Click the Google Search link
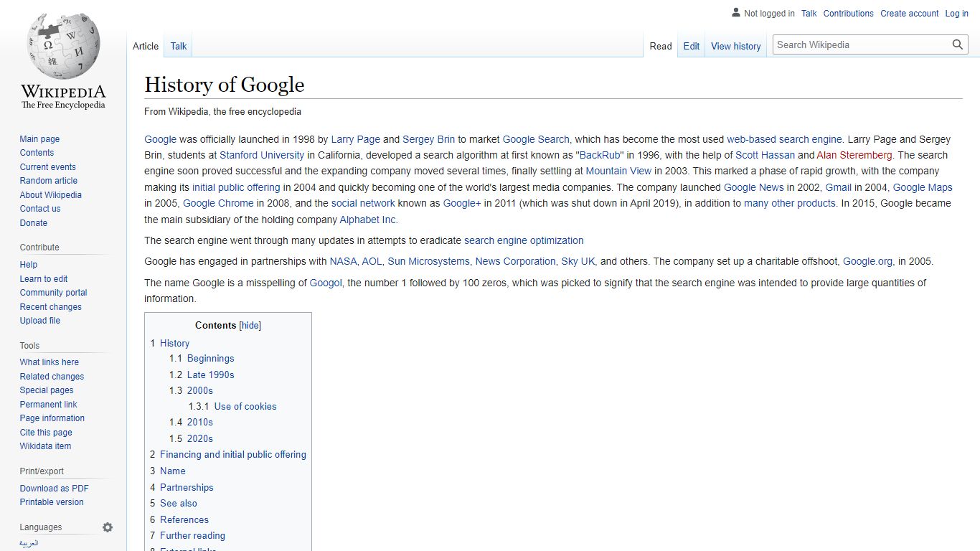The image size is (980, 551). click(536, 139)
